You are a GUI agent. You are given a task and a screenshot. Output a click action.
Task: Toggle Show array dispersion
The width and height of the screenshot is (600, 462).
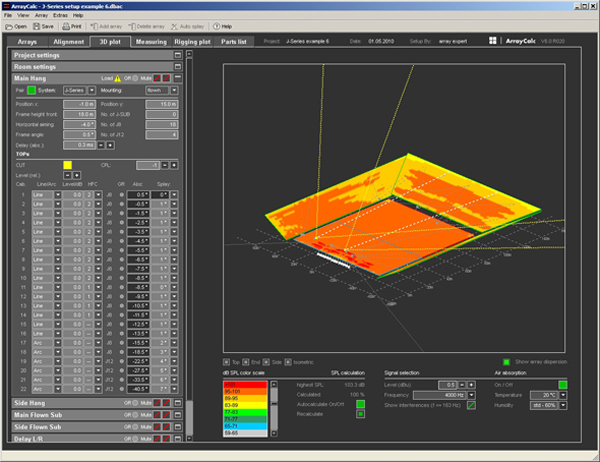[507, 361]
